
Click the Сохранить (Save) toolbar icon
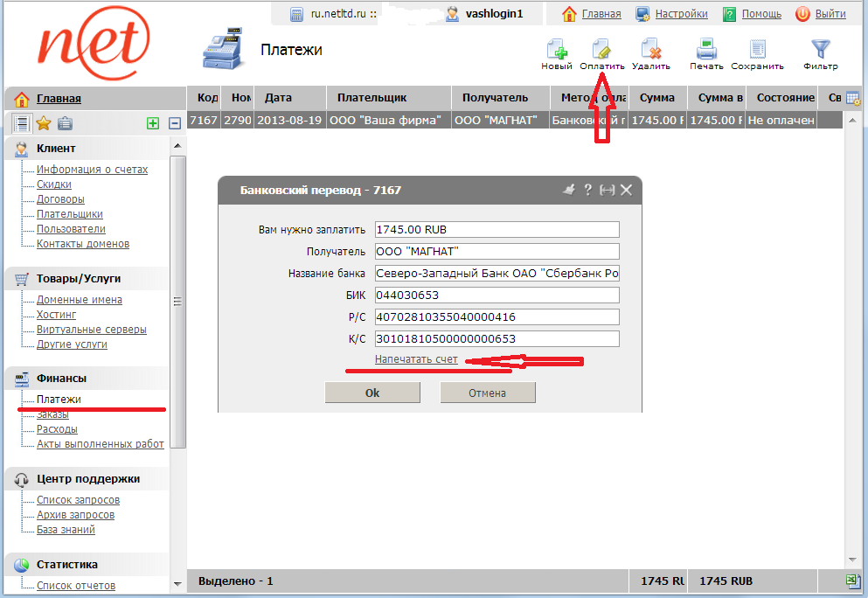coord(757,50)
